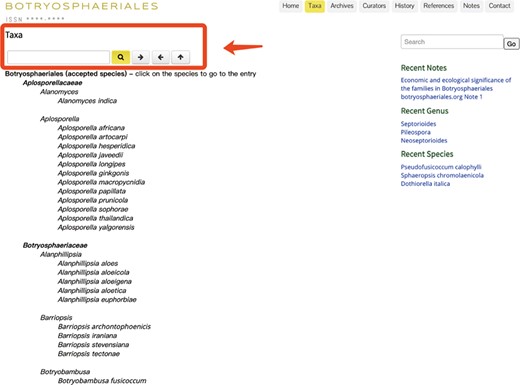Image resolution: width=520 pixels, height=385 pixels.
Task: Click the Aplosporella genus heading
Action: [x=59, y=119]
